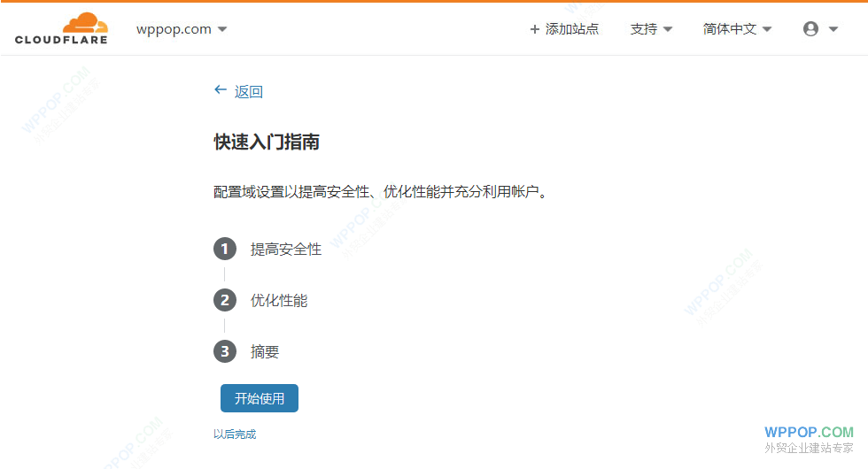Click the 以后完成 link

point(235,434)
